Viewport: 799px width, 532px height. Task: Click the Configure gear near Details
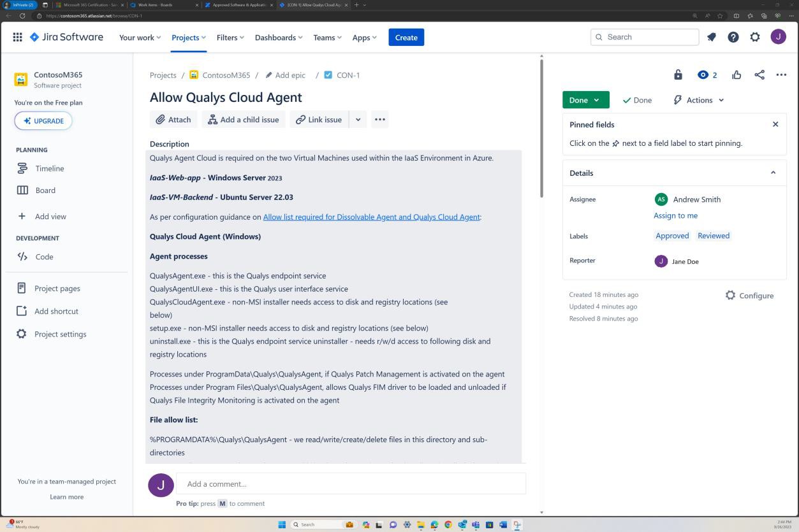point(730,295)
